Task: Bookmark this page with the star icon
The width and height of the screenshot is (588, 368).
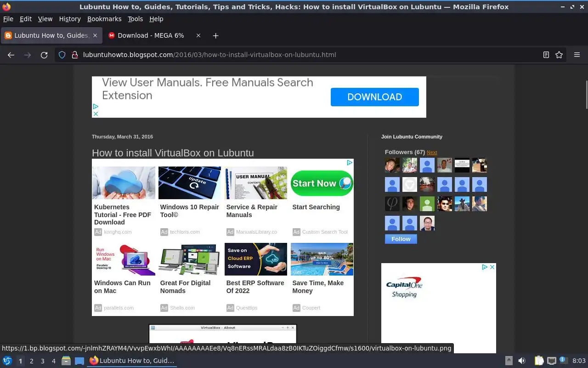Action: [559, 55]
